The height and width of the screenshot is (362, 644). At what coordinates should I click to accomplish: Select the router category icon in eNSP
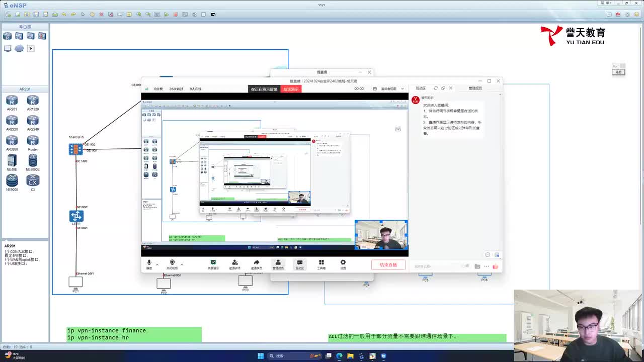point(7,36)
